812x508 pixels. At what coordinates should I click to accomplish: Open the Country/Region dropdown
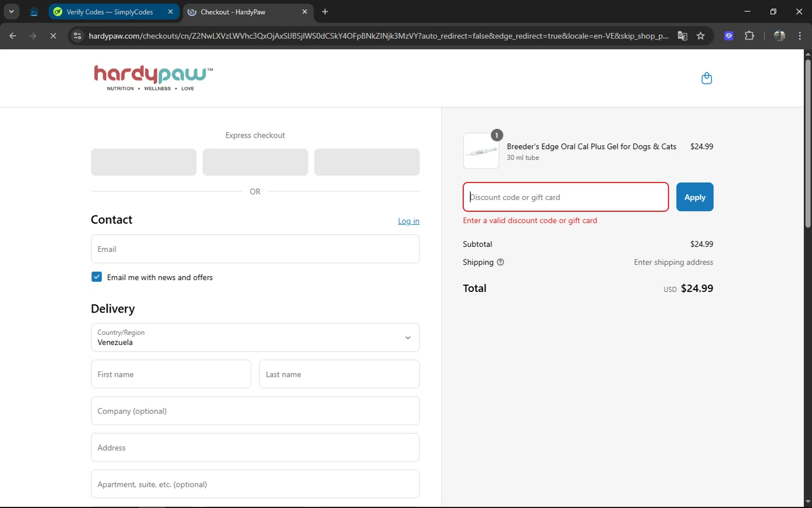pos(255,337)
